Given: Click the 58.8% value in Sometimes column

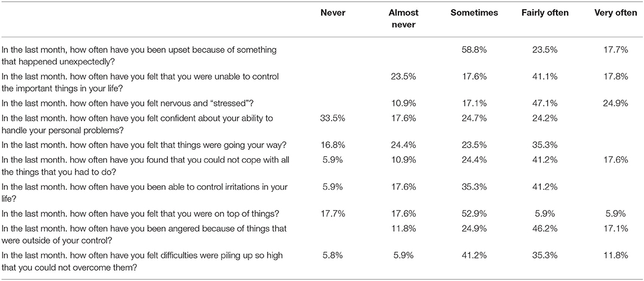Looking at the screenshot, I should tap(474, 50).
